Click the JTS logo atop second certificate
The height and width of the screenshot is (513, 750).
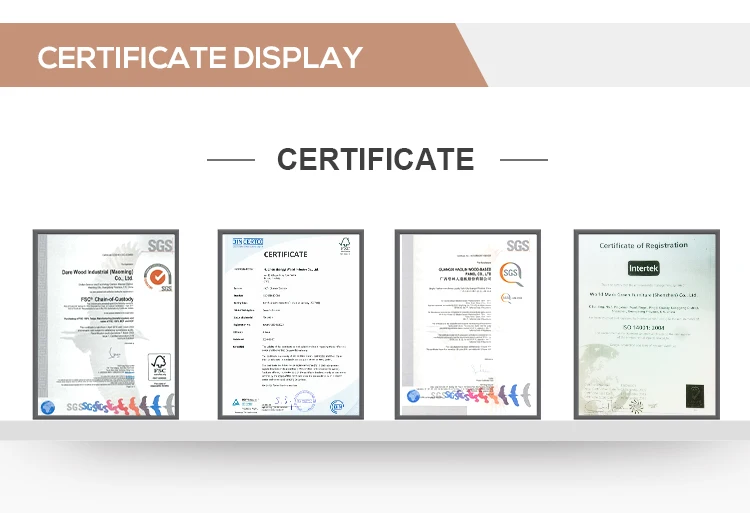tap(248, 242)
